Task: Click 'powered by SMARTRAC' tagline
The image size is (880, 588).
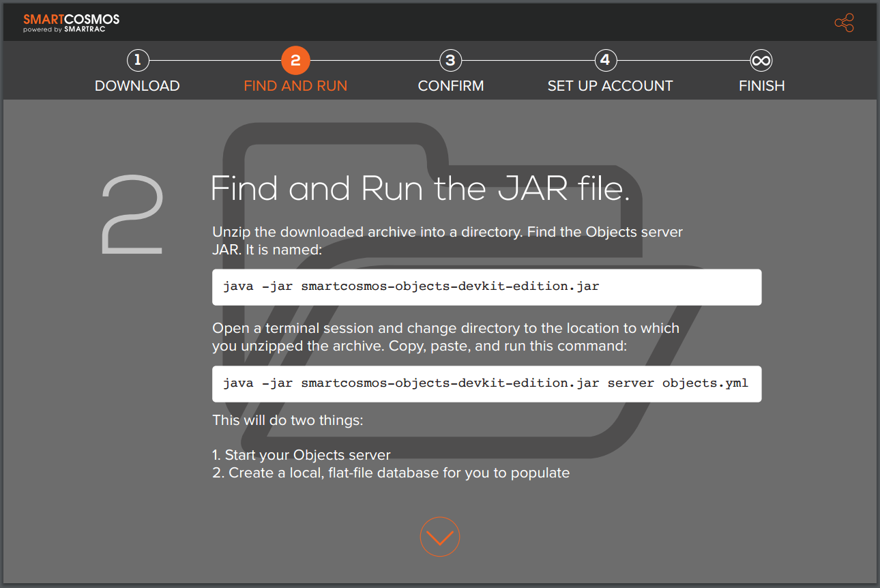Action: pyautogui.click(x=64, y=30)
